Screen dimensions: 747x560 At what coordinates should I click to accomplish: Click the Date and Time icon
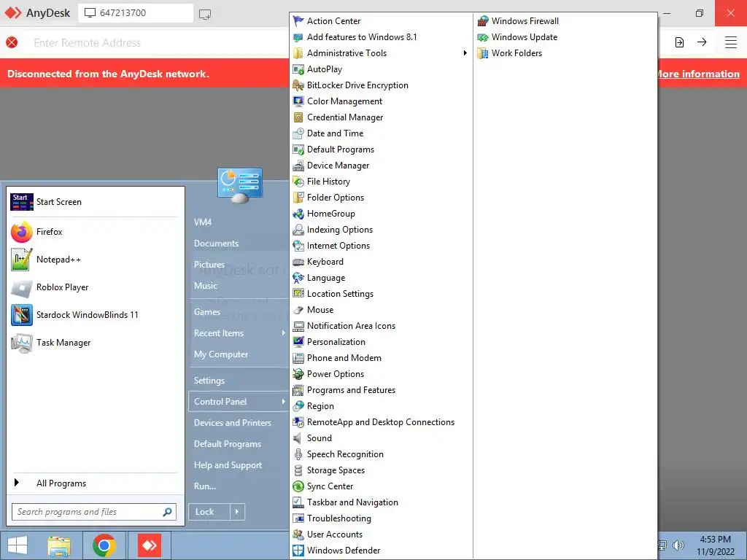tap(298, 133)
